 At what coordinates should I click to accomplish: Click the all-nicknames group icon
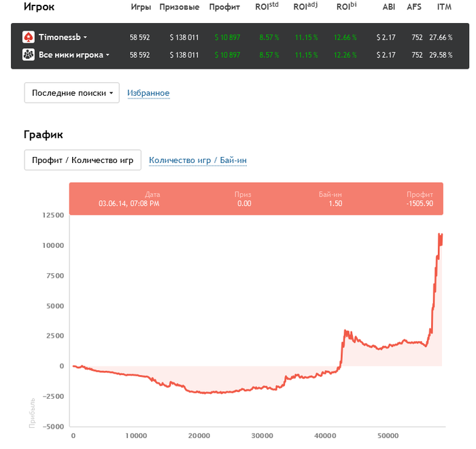click(29, 55)
